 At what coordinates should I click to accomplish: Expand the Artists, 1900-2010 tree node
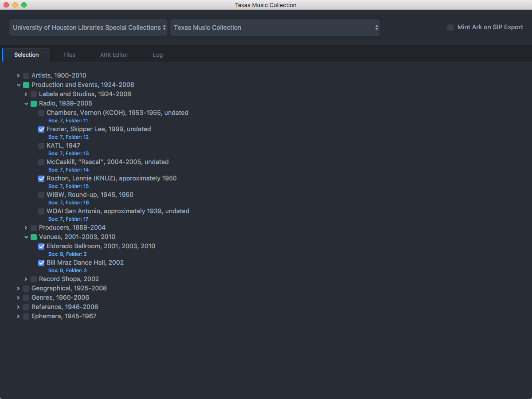18,76
